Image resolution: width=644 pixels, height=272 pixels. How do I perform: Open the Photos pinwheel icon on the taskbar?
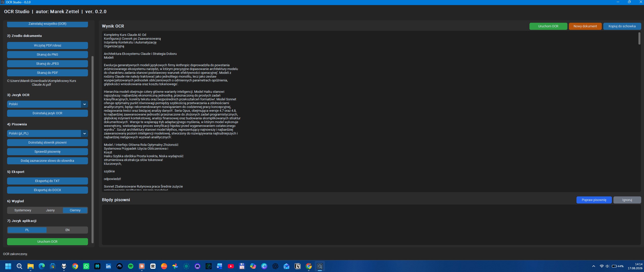coord(175,266)
